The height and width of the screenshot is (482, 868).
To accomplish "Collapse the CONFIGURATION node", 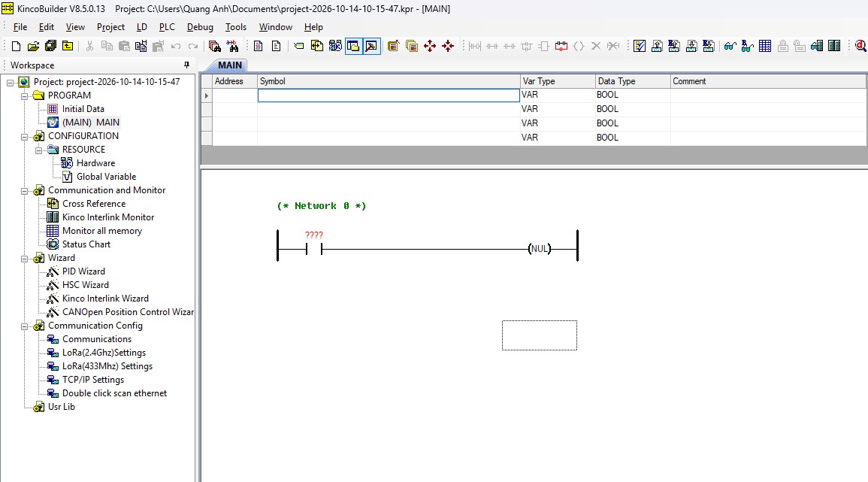I will 24,136.
